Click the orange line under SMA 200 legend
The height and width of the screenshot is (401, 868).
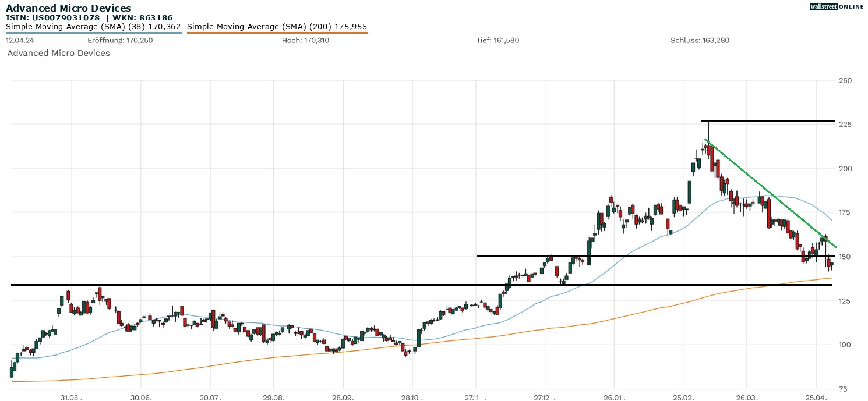[277, 33]
